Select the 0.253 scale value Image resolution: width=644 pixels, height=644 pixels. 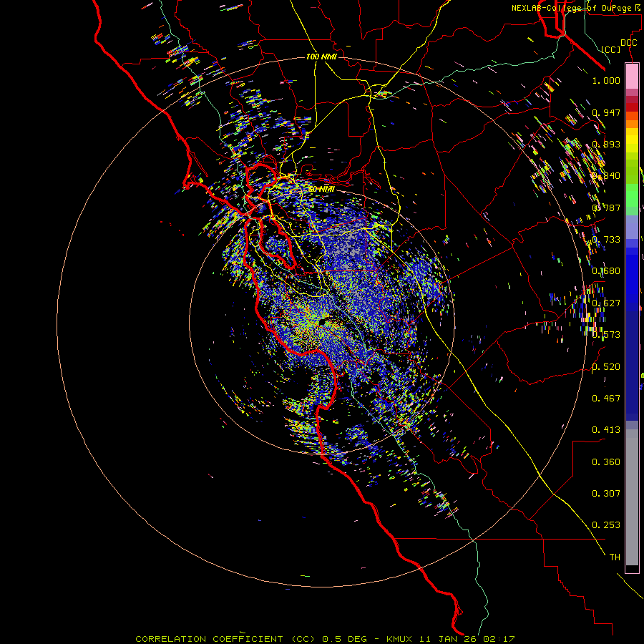pyautogui.click(x=606, y=525)
